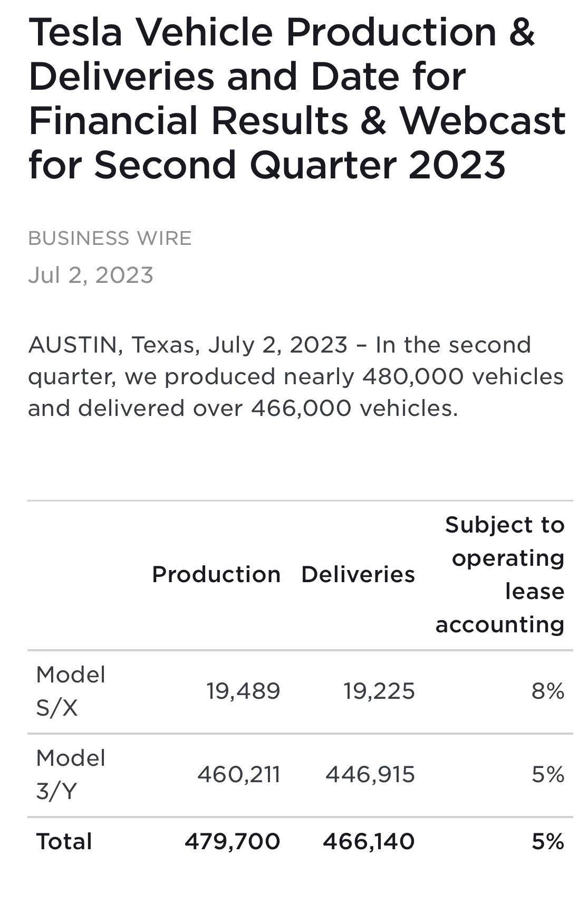Click the operating lease accounting header

500,575
